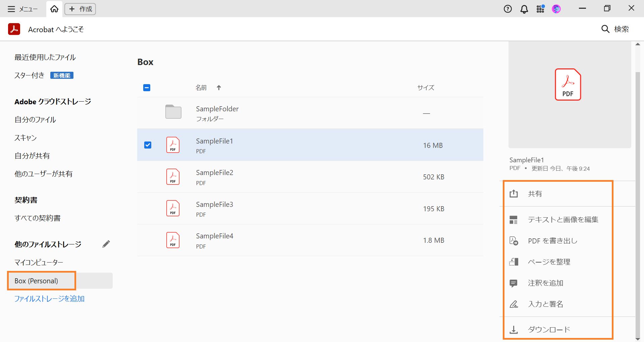Open the apps grid icon
The width and height of the screenshot is (644, 342).
point(540,9)
